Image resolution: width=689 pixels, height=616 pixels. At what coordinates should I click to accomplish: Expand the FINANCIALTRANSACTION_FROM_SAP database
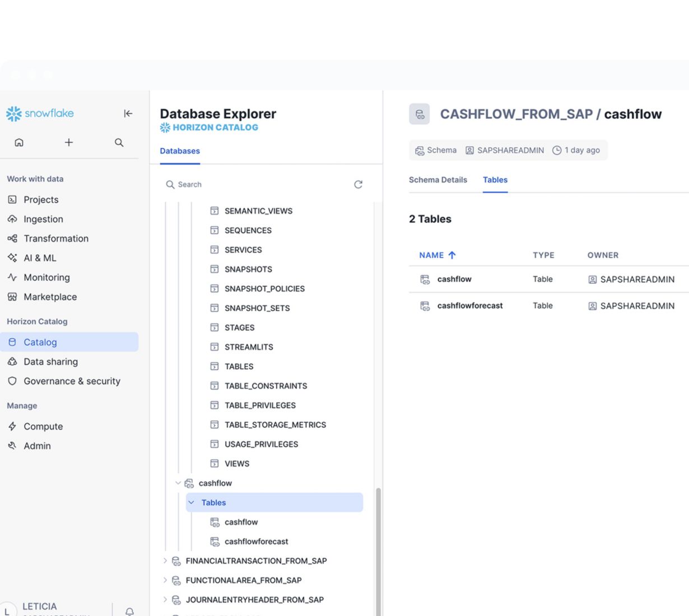[x=165, y=561]
